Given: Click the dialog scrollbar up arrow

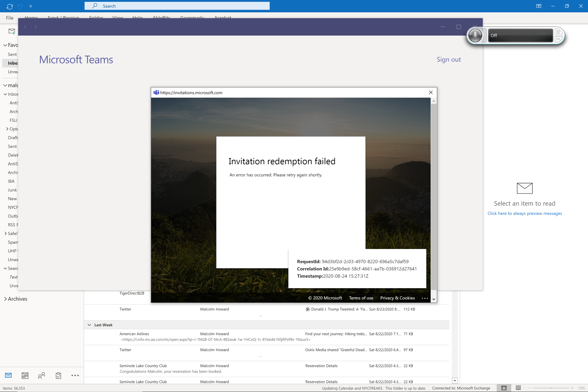Looking at the screenshot, I should tap(434, 101).
